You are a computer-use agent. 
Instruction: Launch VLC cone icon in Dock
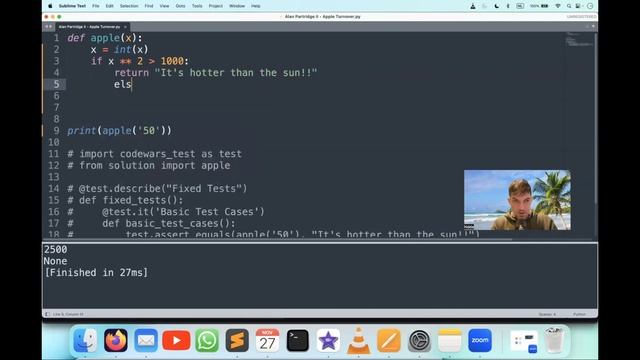click(358, 340)
